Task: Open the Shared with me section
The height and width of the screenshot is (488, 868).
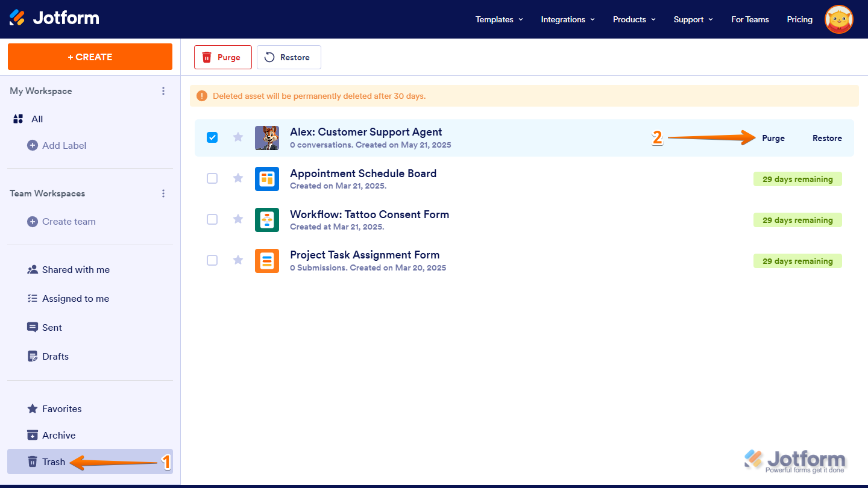Action: pyautogui.click(x=76, y=269)
